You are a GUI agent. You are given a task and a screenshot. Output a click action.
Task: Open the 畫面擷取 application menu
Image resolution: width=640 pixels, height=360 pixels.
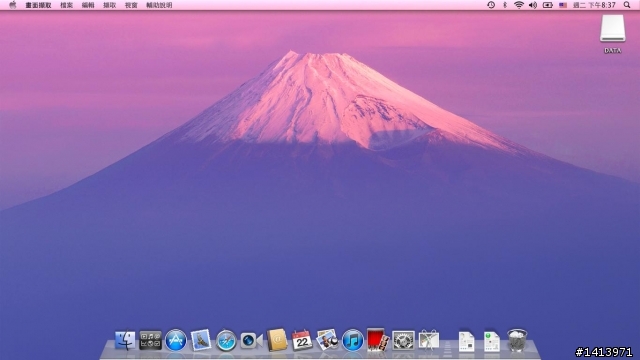coord(38,5)
